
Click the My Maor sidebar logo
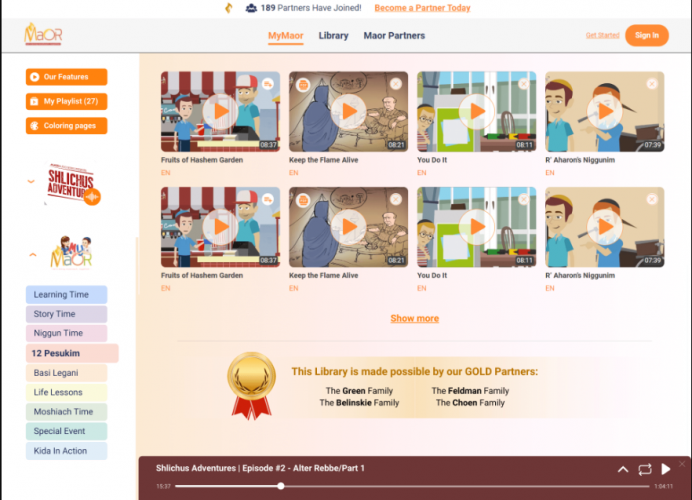pos(71,253)
